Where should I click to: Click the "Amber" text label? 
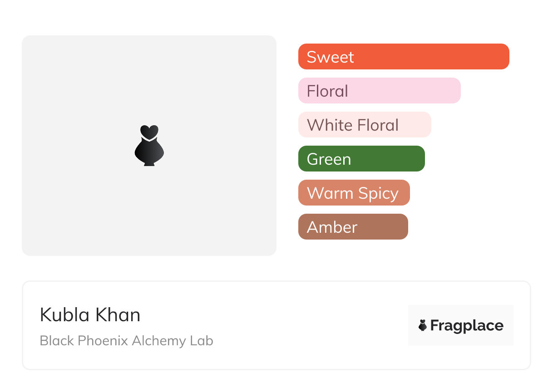[332, 227]
